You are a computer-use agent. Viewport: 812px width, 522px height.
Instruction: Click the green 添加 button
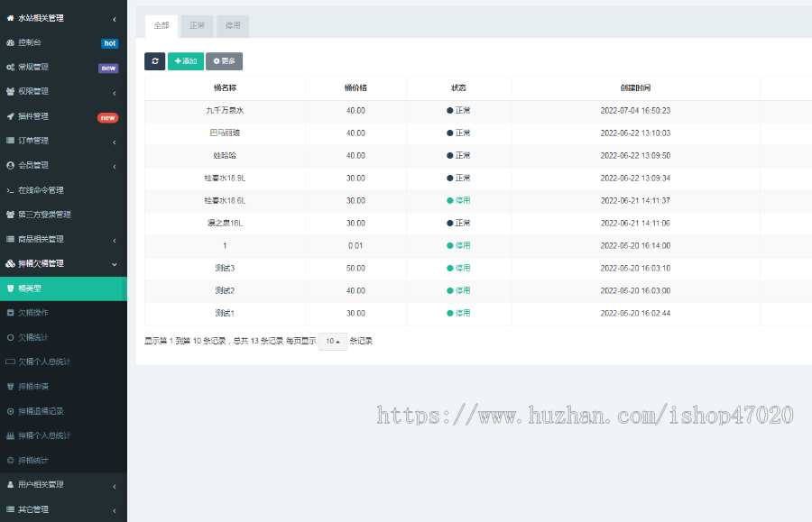(186, 61)
